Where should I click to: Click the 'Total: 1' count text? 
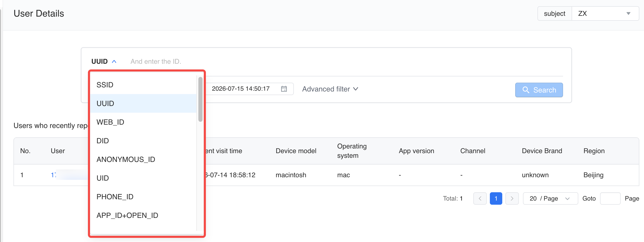[453, 198]
